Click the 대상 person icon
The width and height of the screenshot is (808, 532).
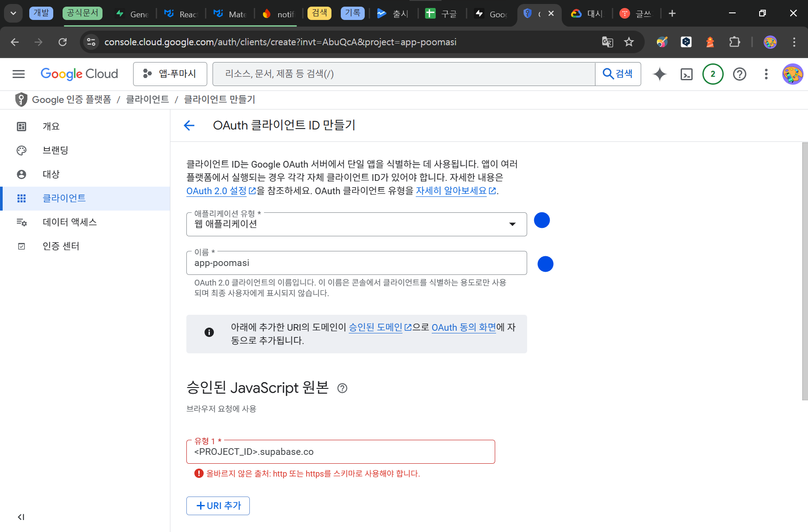point(21,174)
